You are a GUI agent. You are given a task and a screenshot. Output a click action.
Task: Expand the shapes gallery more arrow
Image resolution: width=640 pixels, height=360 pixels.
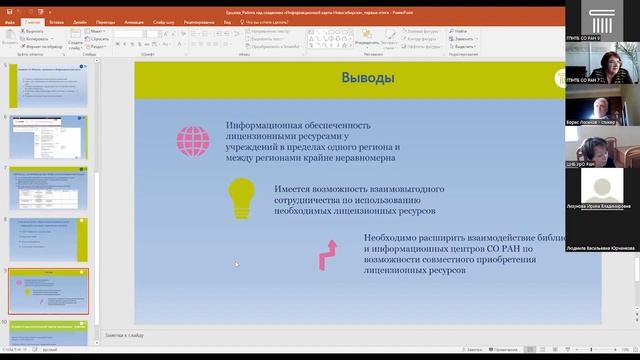pyautogui.click(x=351, y=46)
